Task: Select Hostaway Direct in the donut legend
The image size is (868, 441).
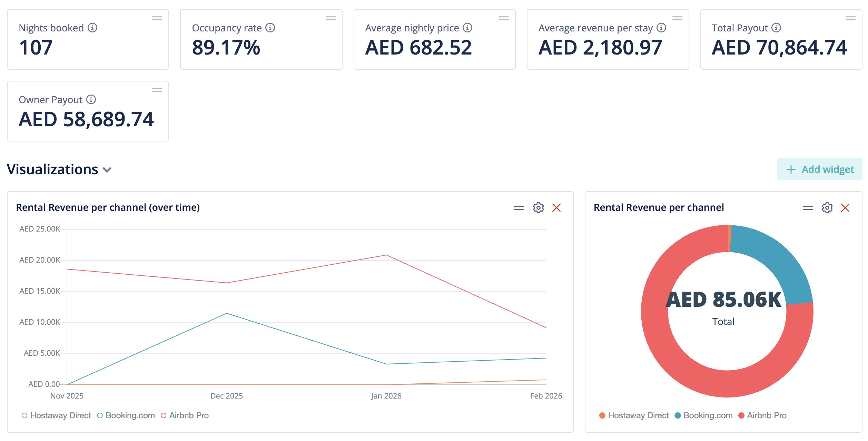Action: [639, 415]
